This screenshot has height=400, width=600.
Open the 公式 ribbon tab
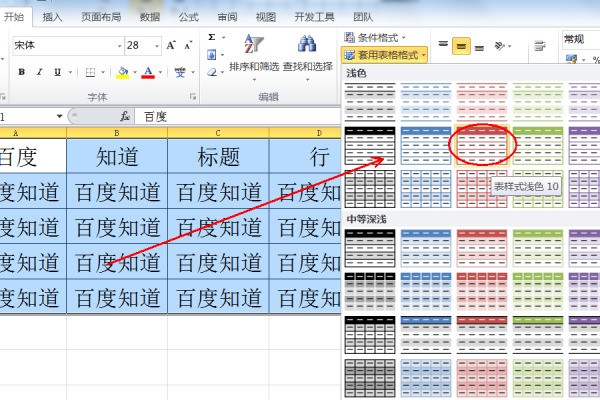[188, 17]
